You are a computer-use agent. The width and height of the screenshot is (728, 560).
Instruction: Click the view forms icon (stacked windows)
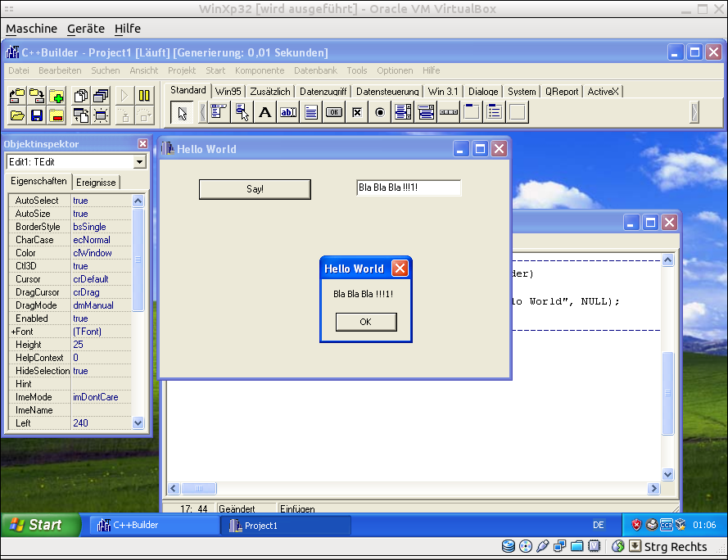[101, 96]
